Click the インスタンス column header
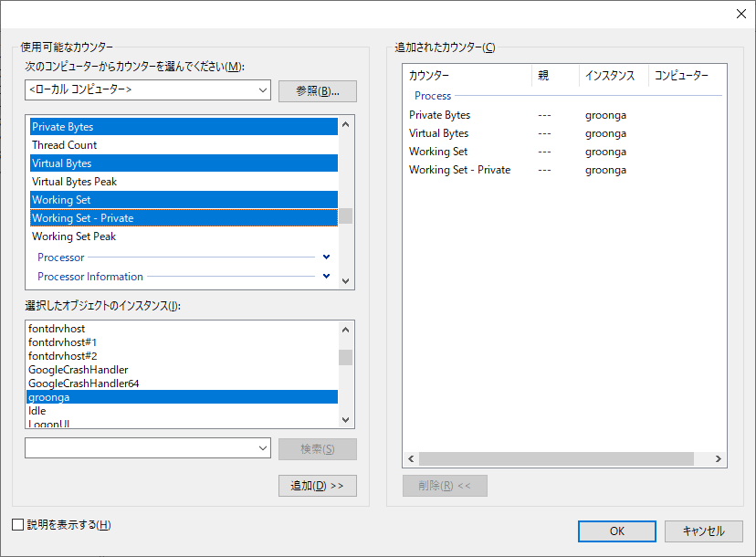The image size is (756, 557). [609, 76]
